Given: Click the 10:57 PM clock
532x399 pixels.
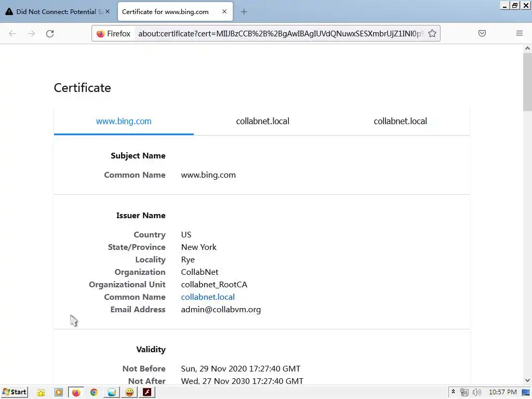Looking at the screenshot, I should coord(502,392).
